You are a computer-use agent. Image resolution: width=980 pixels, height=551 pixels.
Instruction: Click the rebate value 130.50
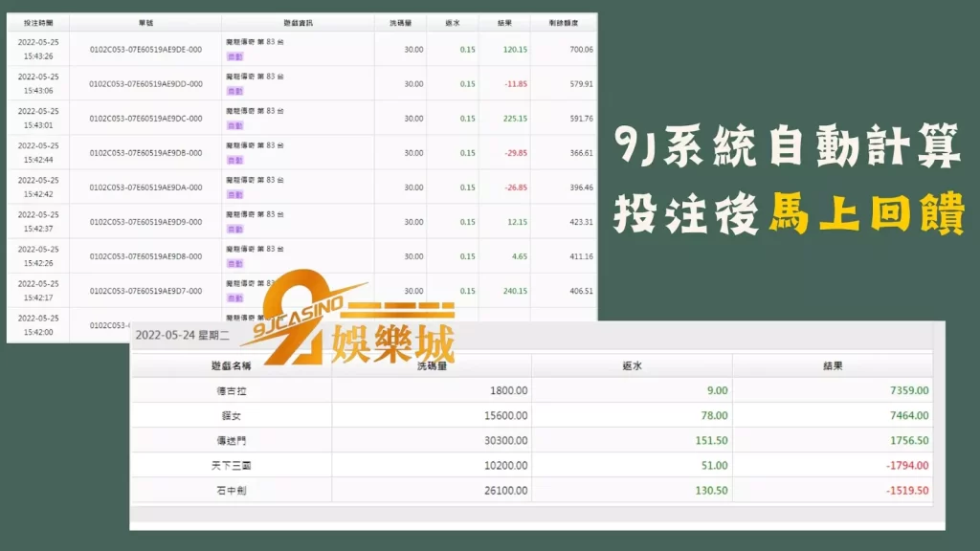711,491
